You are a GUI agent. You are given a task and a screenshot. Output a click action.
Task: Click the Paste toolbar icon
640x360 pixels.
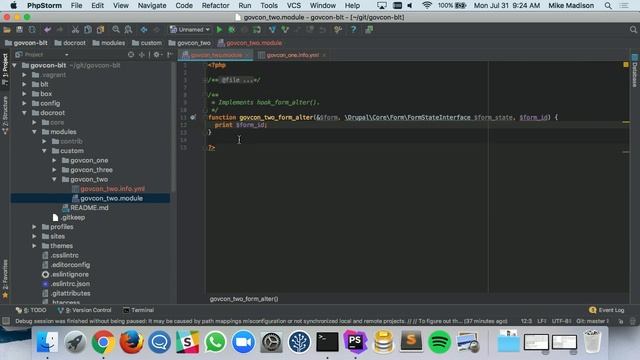[x=100, y=30]
